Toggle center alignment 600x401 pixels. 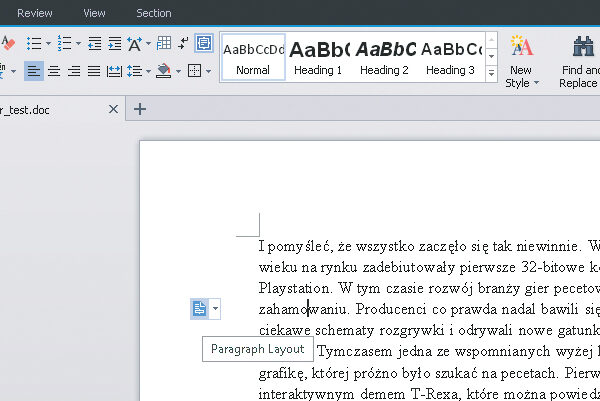click(54, 71)
